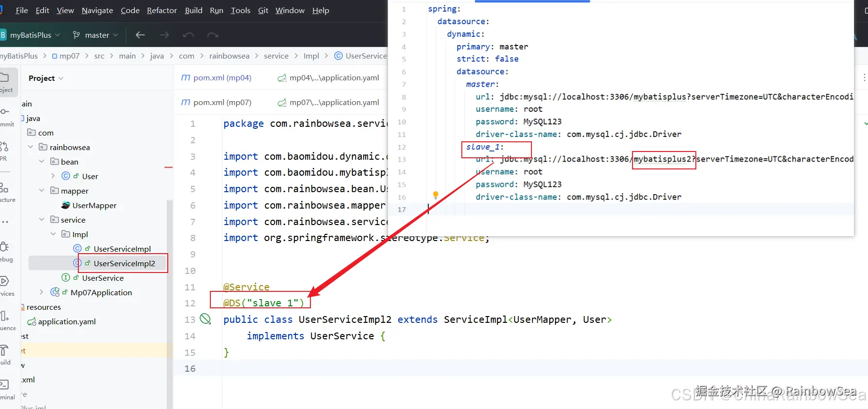This screenshot has width=868, height=409.
Task: Click the Undo toolbar icon
Action: [x=189, y=35]
